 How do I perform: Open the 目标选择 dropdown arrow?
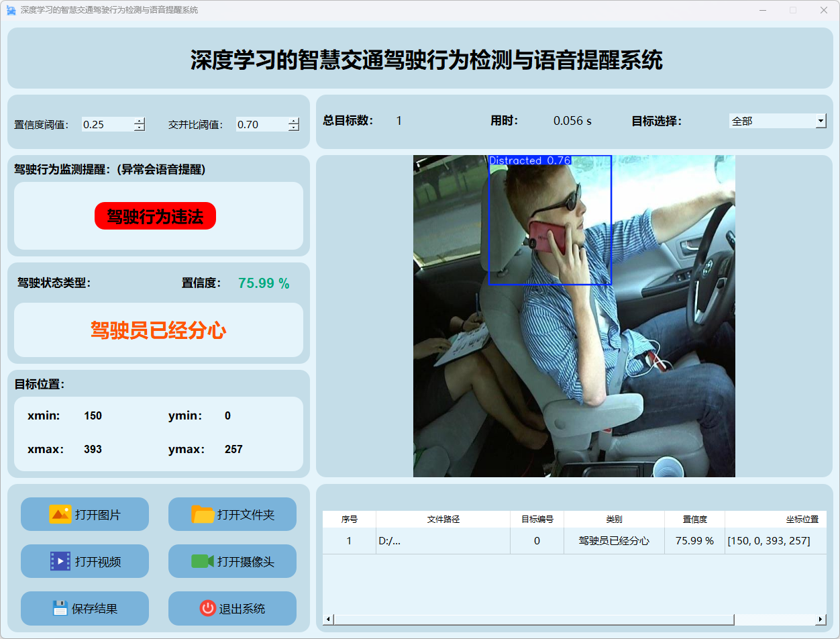821,121
